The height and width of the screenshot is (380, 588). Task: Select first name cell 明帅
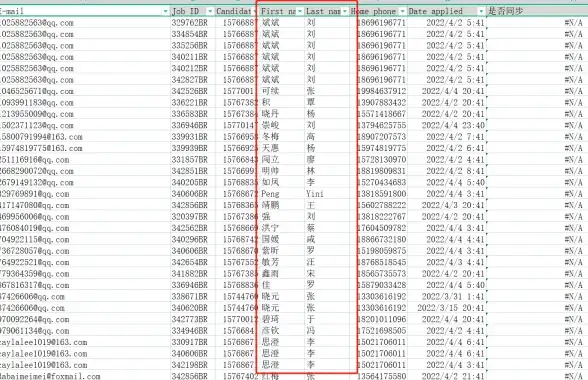point(270,171)
